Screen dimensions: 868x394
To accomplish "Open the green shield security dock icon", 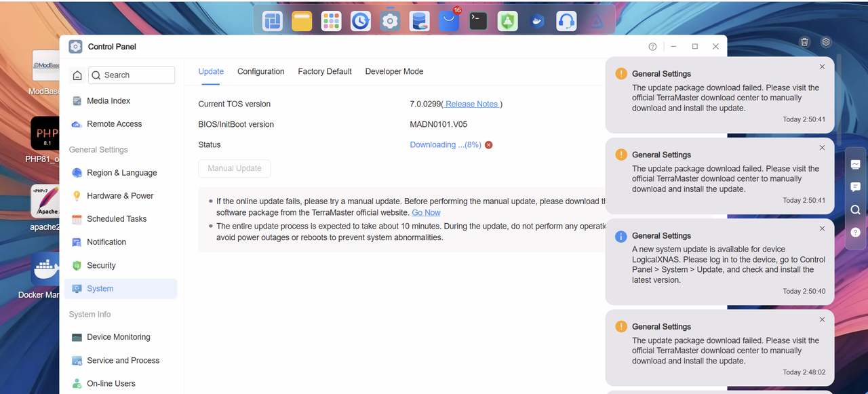I will click(508, 21).
